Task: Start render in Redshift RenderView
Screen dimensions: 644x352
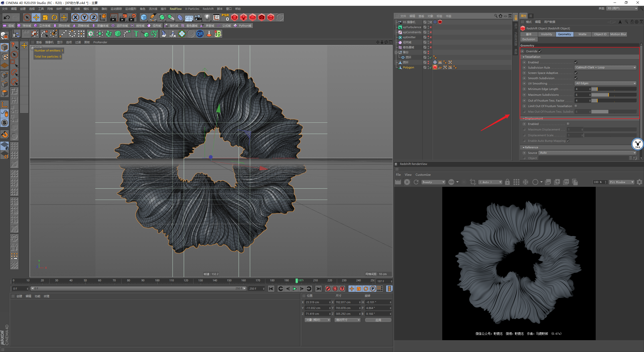Action: (x=407, y=182)
